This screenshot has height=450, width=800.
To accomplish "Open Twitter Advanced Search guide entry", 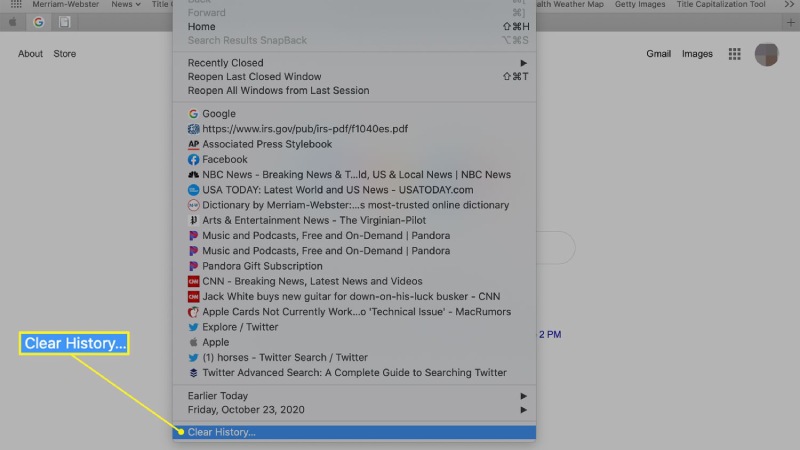I will point(354,373).
